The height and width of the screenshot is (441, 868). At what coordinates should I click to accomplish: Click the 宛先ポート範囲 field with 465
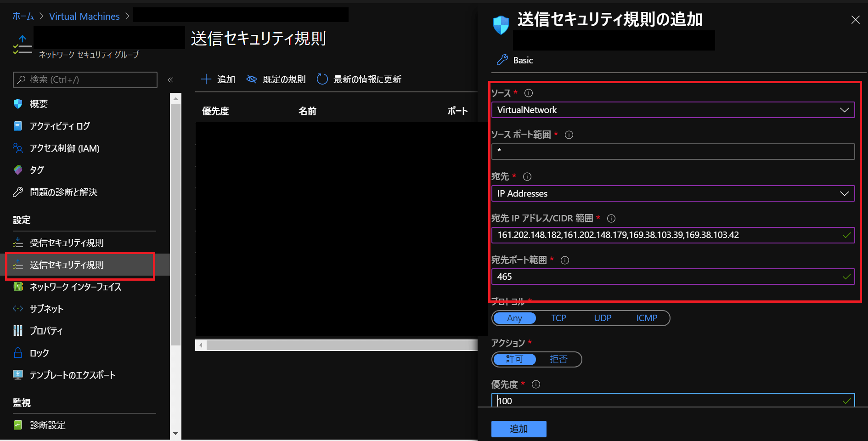[x=673, y=277]
